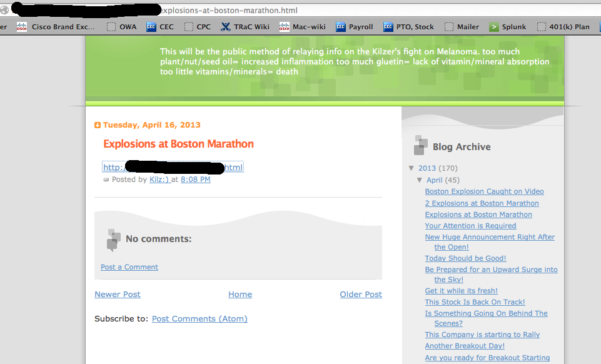Click the Cisco Brand Exchange bookmark icon
601x364 pixels.
(22, 27)
